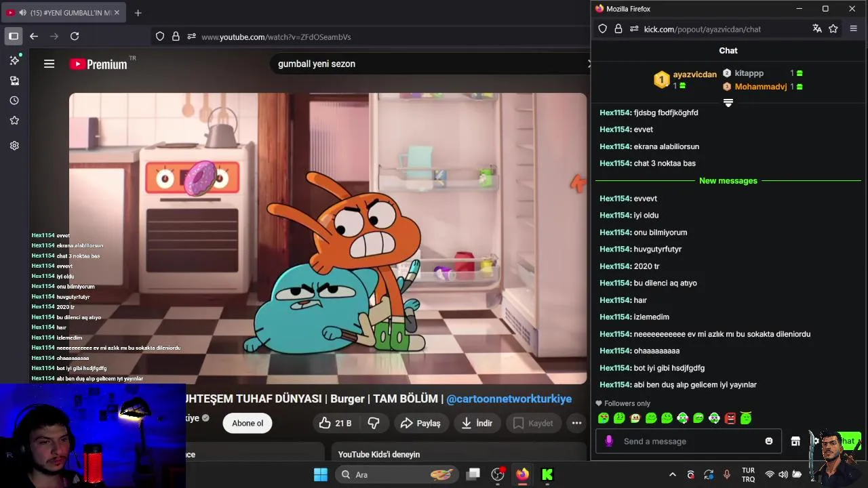Click the Kaydet save button

pyautogui.click(x=533, y=423)
